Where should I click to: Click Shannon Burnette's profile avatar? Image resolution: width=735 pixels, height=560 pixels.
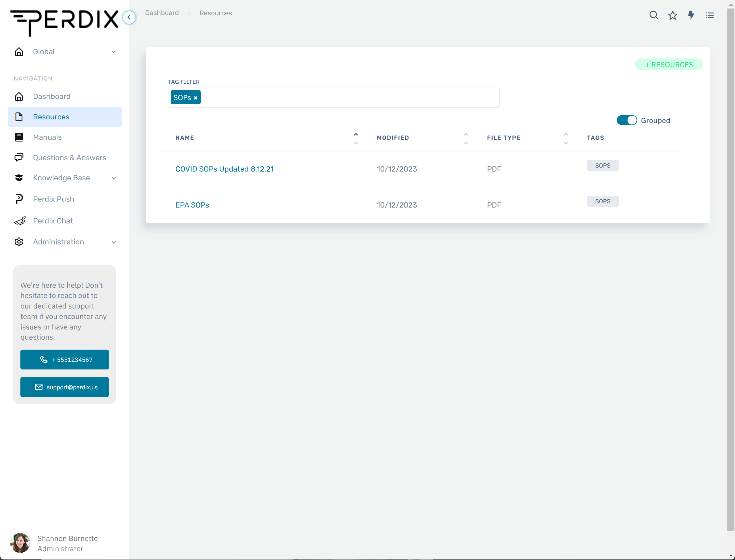[20, 543]
